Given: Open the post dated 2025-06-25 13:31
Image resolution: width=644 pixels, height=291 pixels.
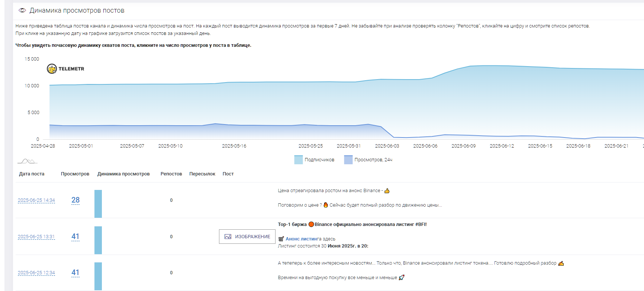Looking at the screenshot, I should click(x=36, y=237).
